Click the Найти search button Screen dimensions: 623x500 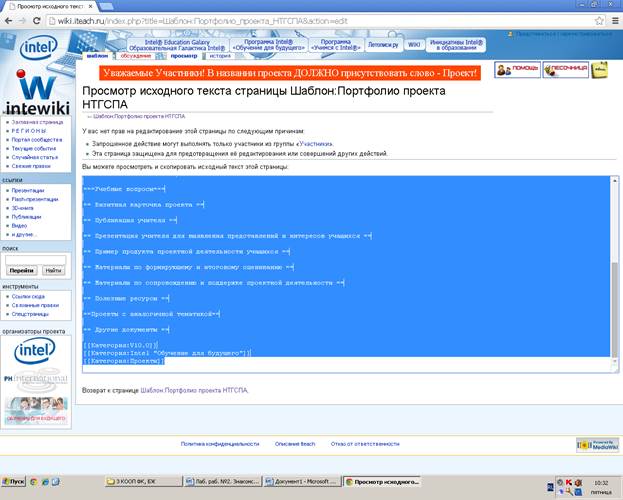(53, 270)
